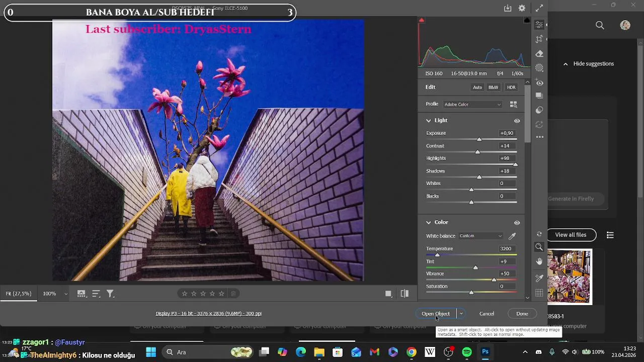This screenshot has width=644, height=362.
Task: Toggle before/after split view
Action: pyautogui.click(x=405, y=294)
